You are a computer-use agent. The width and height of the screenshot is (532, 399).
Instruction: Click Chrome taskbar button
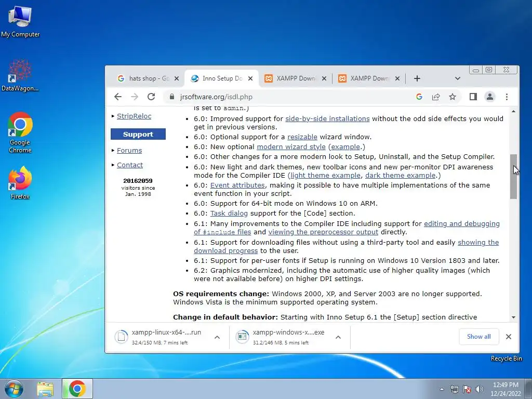pos(77,389)
